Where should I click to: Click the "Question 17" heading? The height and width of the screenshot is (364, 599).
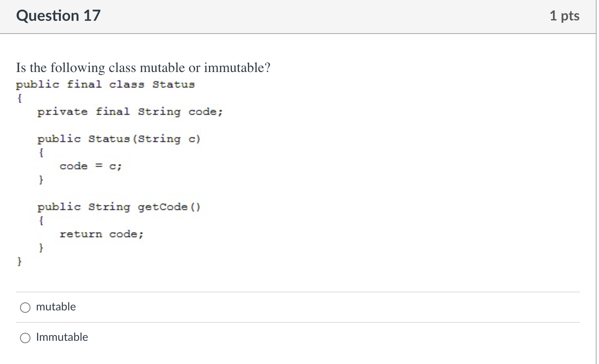coord(58,16)
